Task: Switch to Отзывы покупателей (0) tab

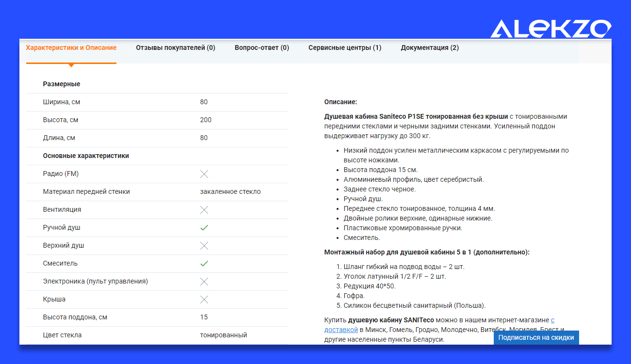Action: [176, 48]
